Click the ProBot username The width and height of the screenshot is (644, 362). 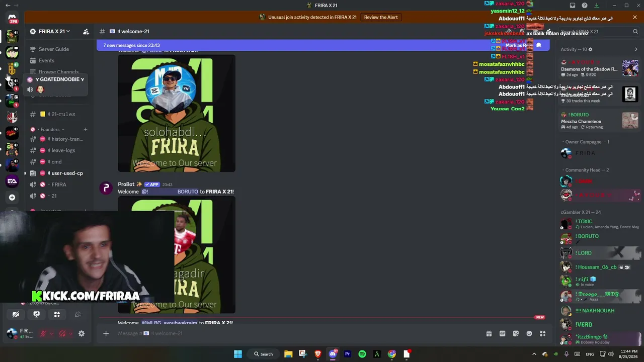pos(126,185)
